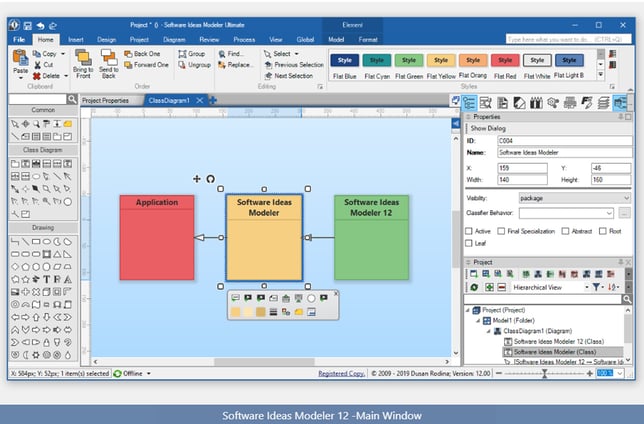This screenshot has height=424, width=644.
Task: Open the layers stack icon in sidebar toolbar
Action: coord(603,102)
